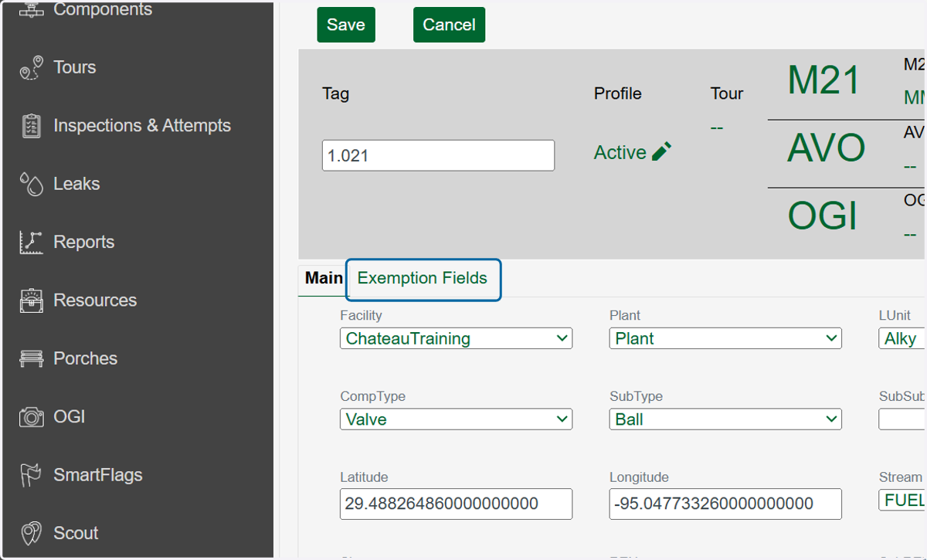
Task: Go to Leaks menu item
Action: 76,184
